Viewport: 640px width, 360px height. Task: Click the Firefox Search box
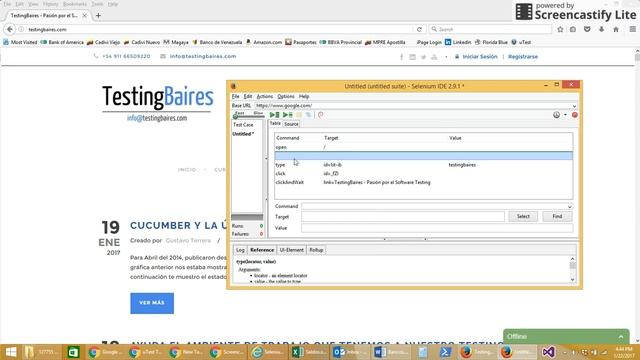(490, 29)
